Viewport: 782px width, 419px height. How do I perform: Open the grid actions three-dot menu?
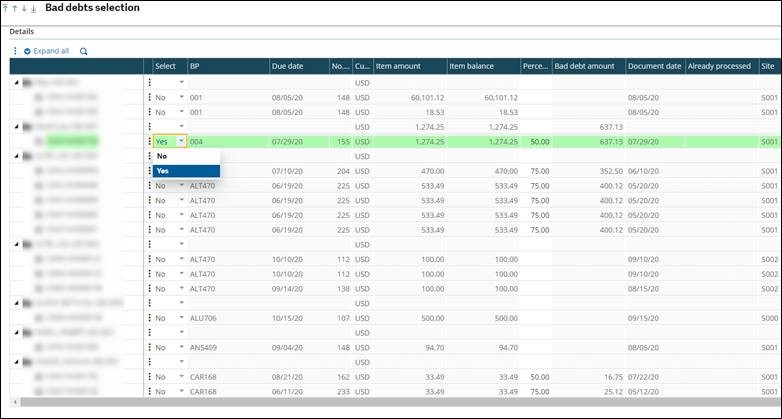(x=15, y=51)
